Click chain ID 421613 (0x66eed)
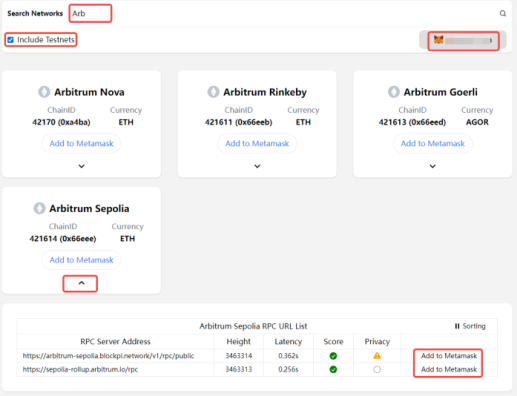This screenshot has height=396, width=517. (412, 122)
